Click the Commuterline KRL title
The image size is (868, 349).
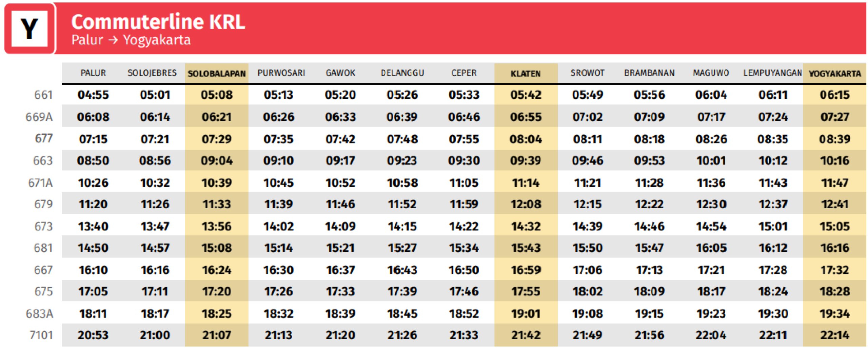click(x=158, y=22)
